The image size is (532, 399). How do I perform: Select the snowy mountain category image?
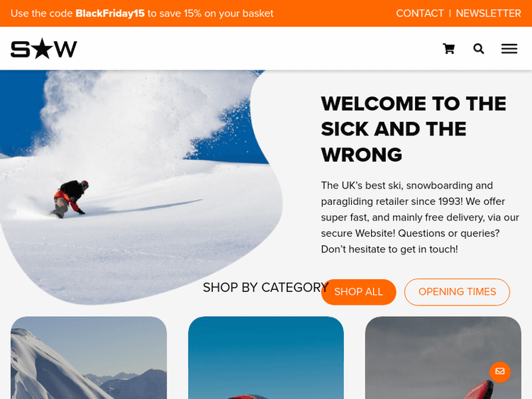pyautogui.click(x=89, y=358)
